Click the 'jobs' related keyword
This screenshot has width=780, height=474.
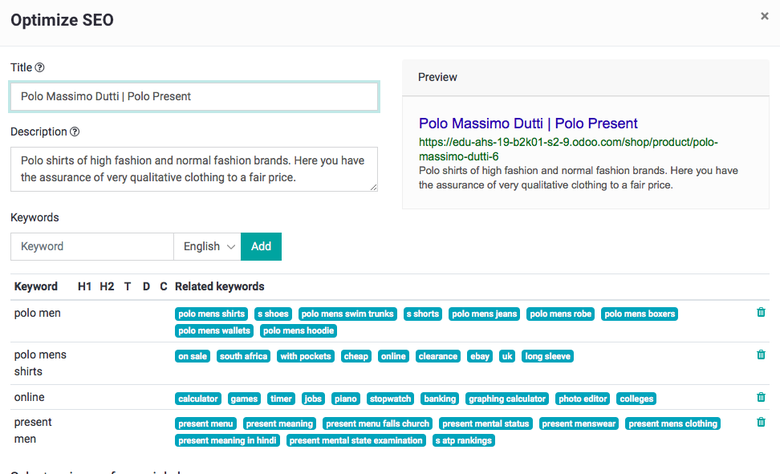(313, 399)
